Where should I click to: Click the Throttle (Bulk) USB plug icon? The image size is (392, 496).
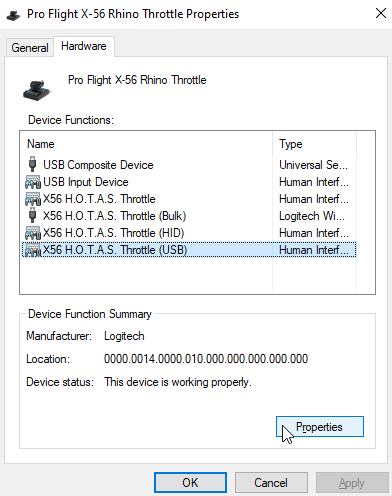coord(32,215)
